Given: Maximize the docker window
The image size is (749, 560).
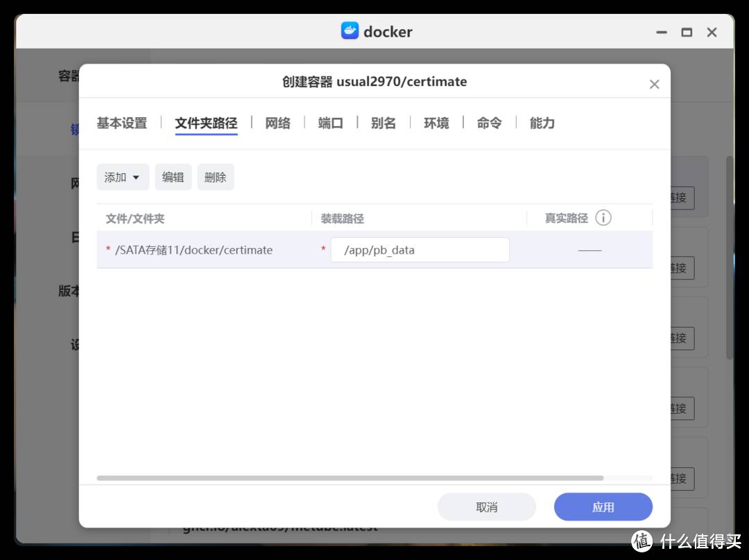Looking at the screenshot, I should point(687,33).
